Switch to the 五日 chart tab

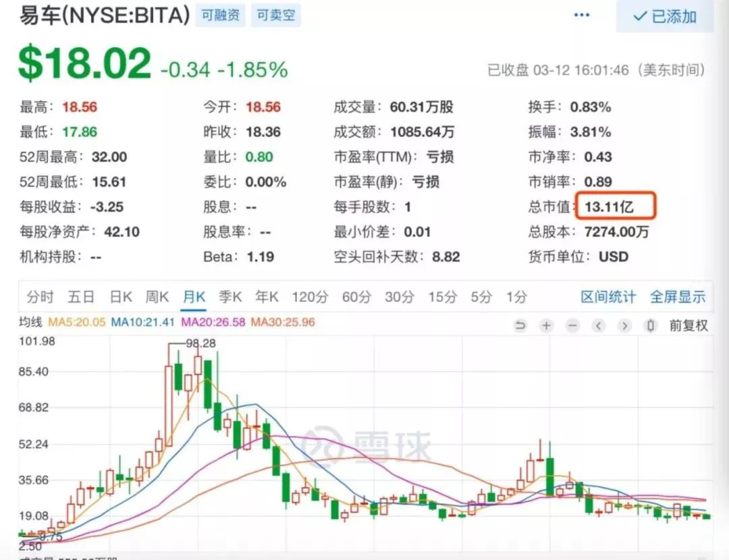81,296
